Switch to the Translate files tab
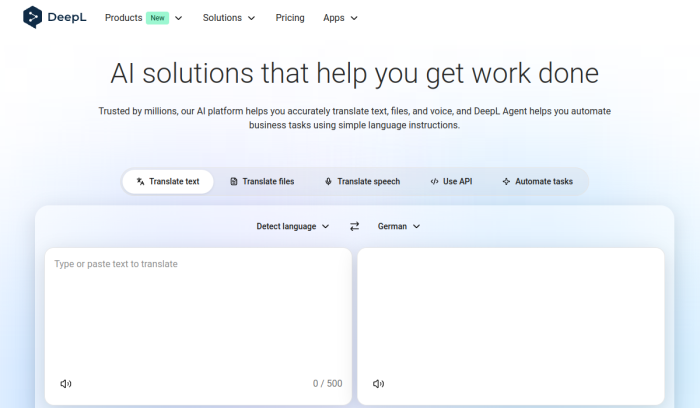This screenshot has height=408, width=700. (262, 182)
